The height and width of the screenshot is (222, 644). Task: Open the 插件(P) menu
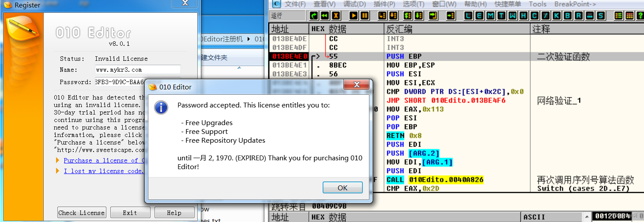tap(384, 4)
